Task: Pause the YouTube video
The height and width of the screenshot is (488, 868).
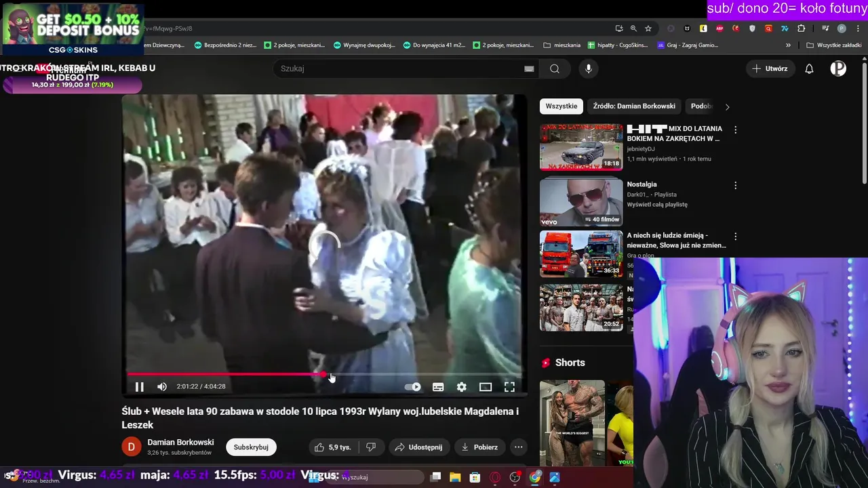Action: [139, 387]
